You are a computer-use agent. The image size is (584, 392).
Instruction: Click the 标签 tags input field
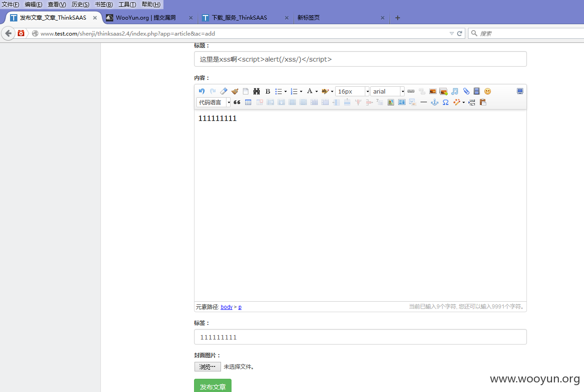point(360,337)
